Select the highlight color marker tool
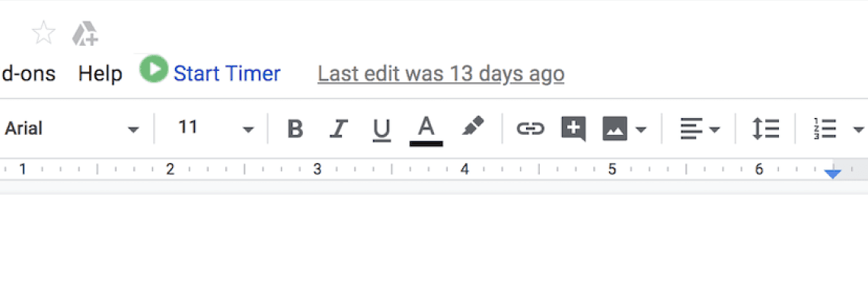Viewport: 868px width, 294px height. (x=472, y=126)
